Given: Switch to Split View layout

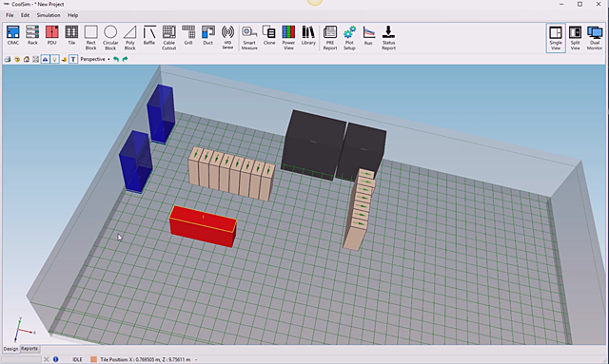Looking at the screenshot, I should coord(575,38).
